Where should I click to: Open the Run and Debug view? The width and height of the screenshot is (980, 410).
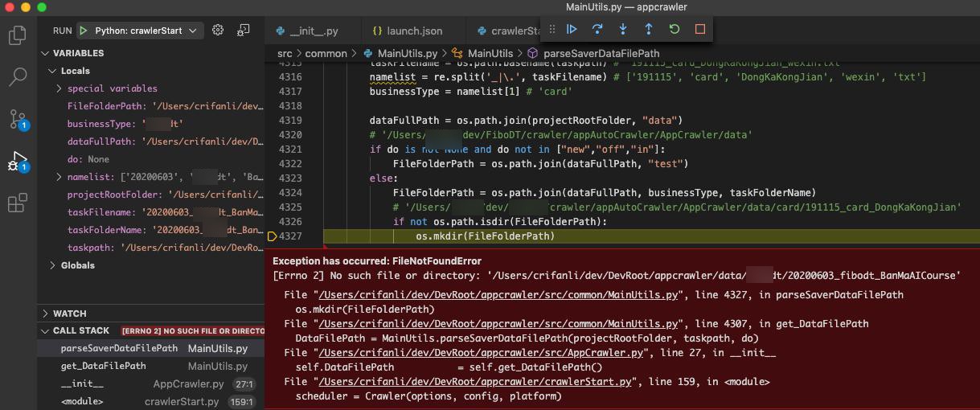(18, 161)
